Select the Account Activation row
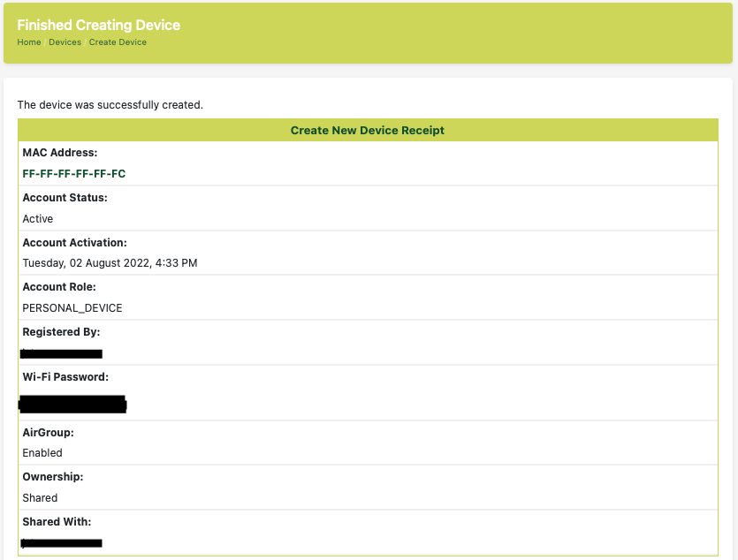Viewport: 738px width, 560px height. (77, 242)
